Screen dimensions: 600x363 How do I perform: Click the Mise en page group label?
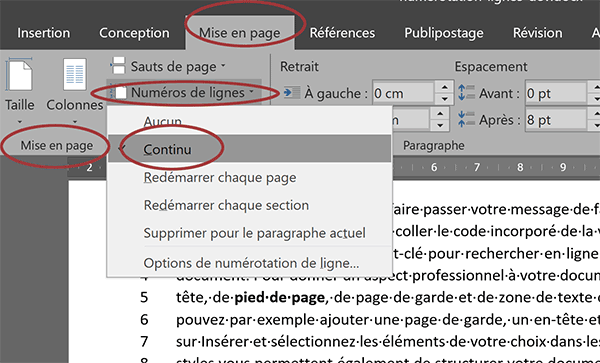(x=57, y=146)
